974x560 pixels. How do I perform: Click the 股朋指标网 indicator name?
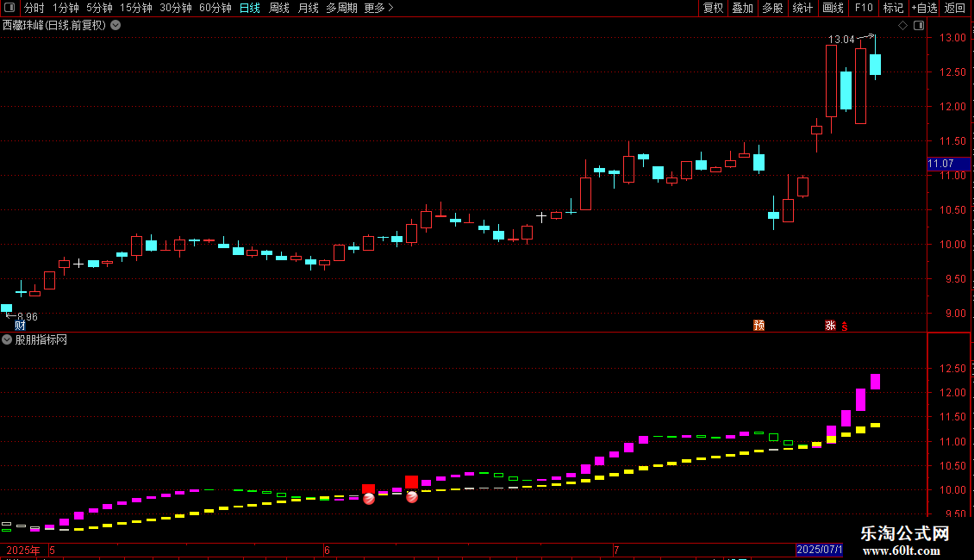coord(41,339)
